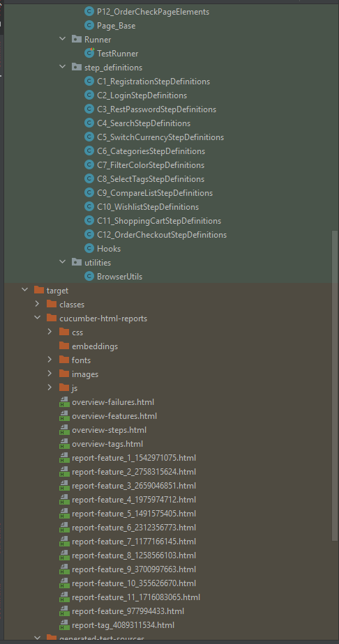Viewport: 339px width, 644px height.
Task: Click class icon of P12_OrderCheckPageElements
Action: click(89, 11)
